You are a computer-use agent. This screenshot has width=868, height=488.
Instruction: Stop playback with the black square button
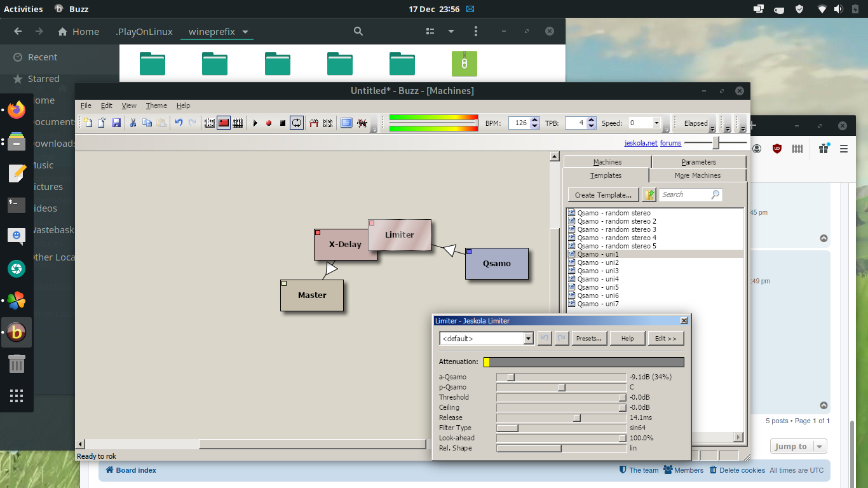283,123
